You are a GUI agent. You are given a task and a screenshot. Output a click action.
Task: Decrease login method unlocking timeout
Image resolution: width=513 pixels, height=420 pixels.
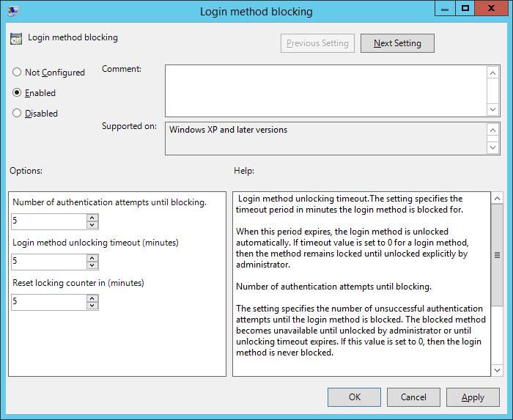coord(92,265)
